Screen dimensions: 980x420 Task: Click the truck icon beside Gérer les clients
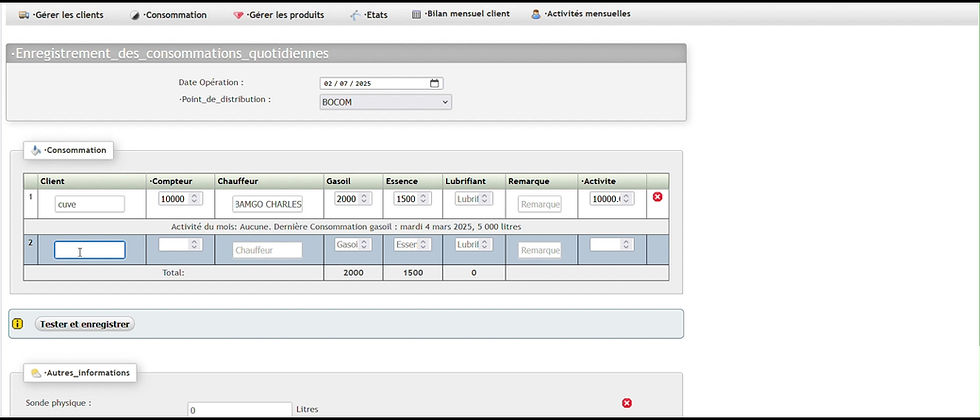pyautogui.click(x=24, y=15)
